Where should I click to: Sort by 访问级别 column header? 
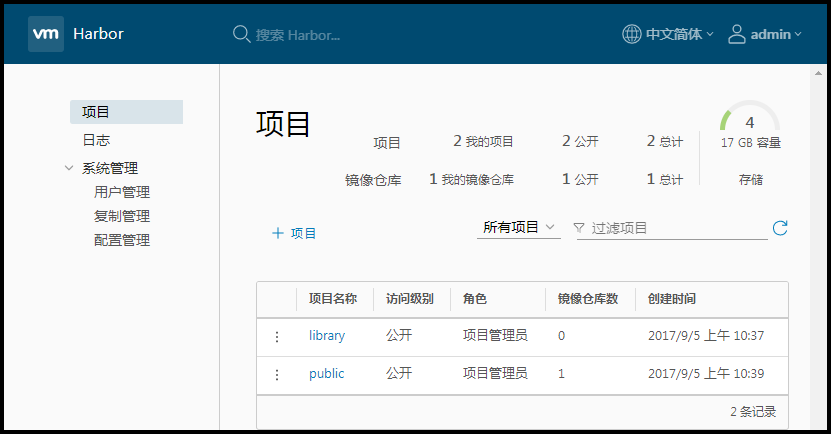[x=410, y=299]
